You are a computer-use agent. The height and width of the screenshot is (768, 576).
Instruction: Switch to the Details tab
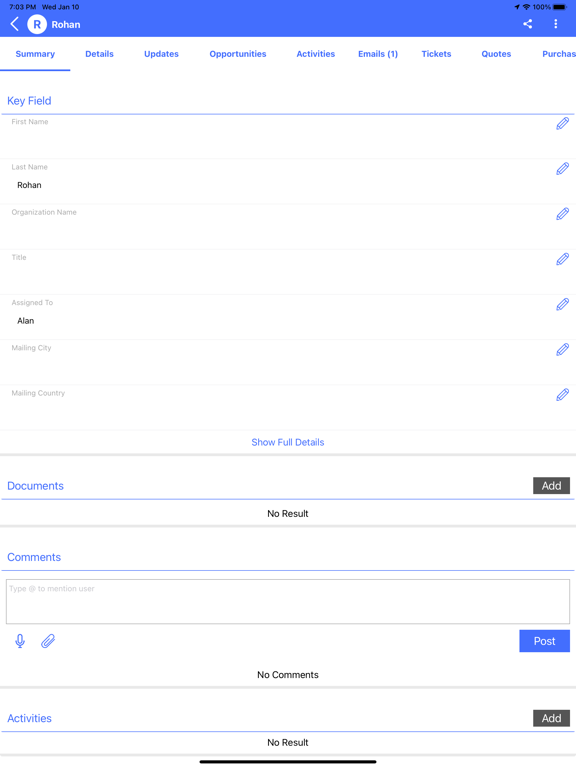tap(99, 54)
